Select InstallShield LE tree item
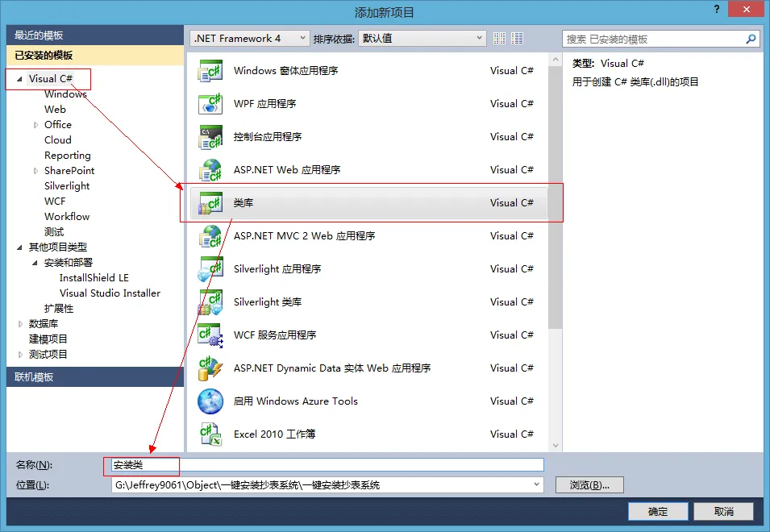Viewport: 770px width, 532px height. [x=94, y=278]
